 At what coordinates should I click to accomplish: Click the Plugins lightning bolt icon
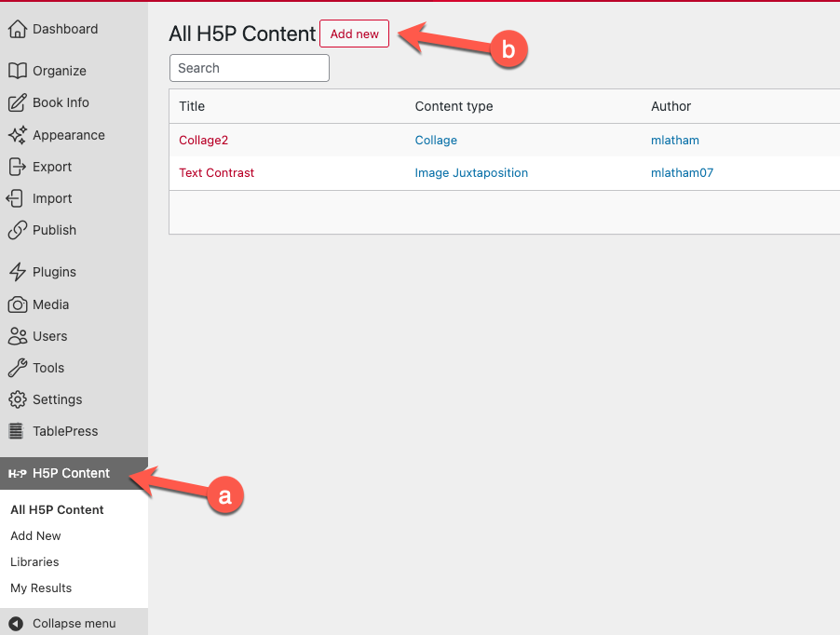coord(17,272)
